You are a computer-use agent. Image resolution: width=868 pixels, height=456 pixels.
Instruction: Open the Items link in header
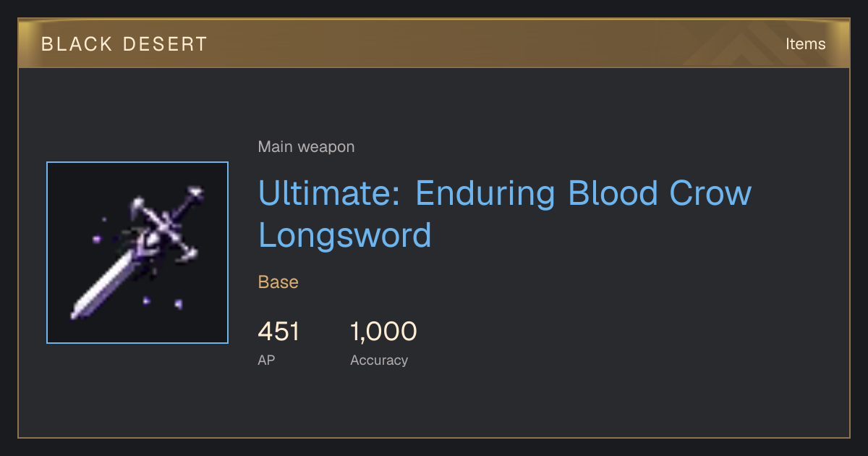[805, 43]
